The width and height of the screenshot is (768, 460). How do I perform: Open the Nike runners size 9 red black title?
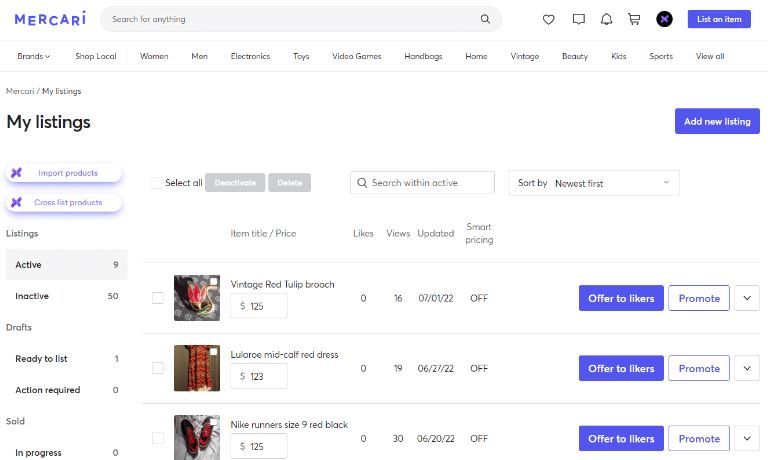point(289,425)
